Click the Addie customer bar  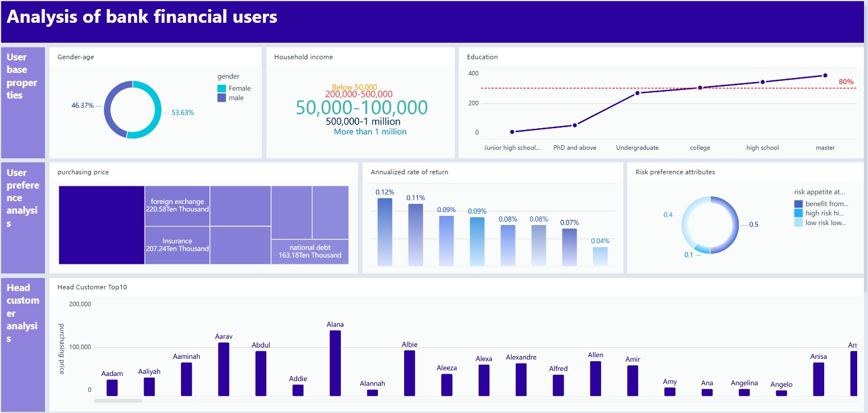(298, 390)
